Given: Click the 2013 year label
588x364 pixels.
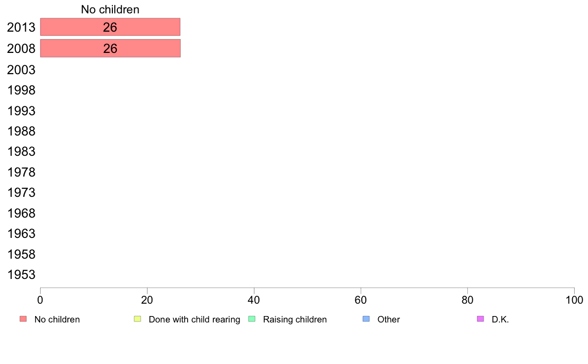Looking at the screenshot, I should point(21,27).
